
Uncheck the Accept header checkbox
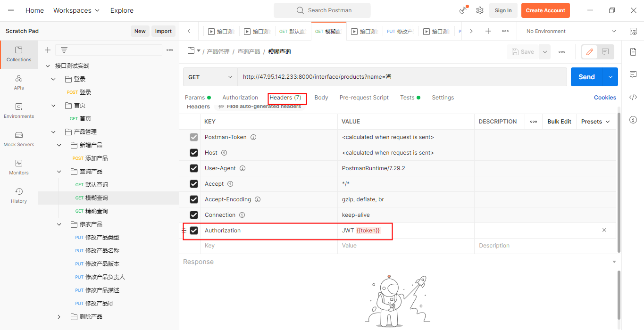point(194,184)
